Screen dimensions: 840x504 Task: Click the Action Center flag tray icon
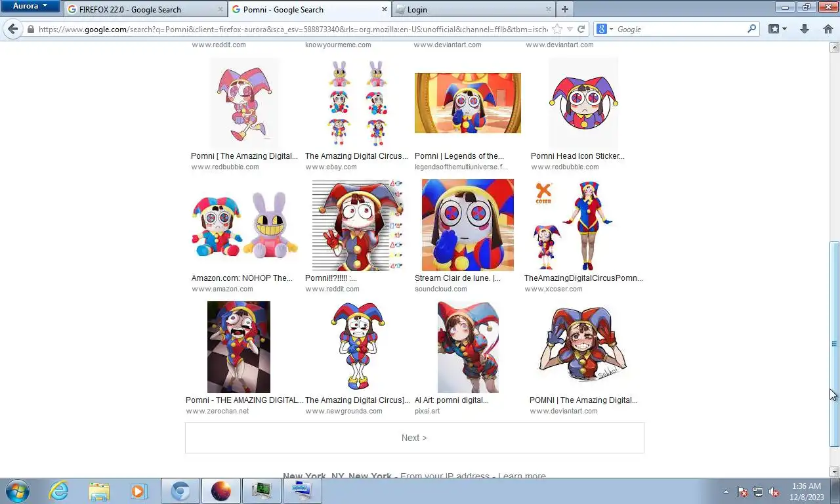pyautogui.click(x=742, y=492)
